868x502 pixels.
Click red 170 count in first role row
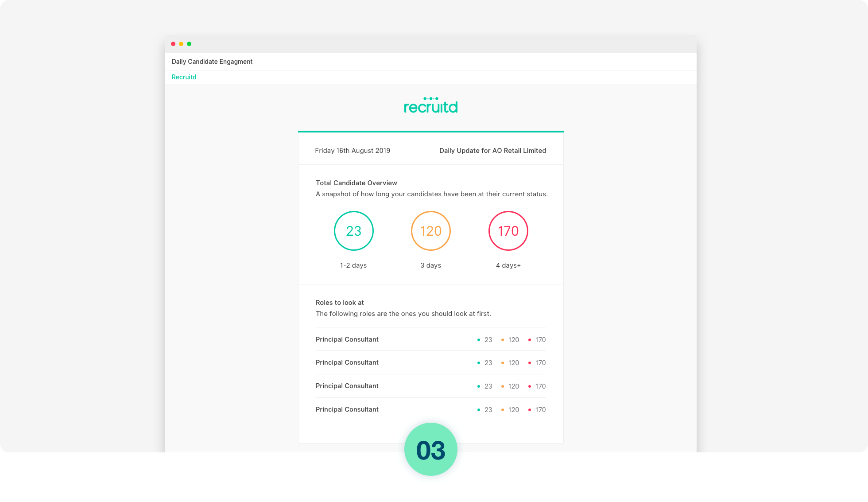coord(540,340)
